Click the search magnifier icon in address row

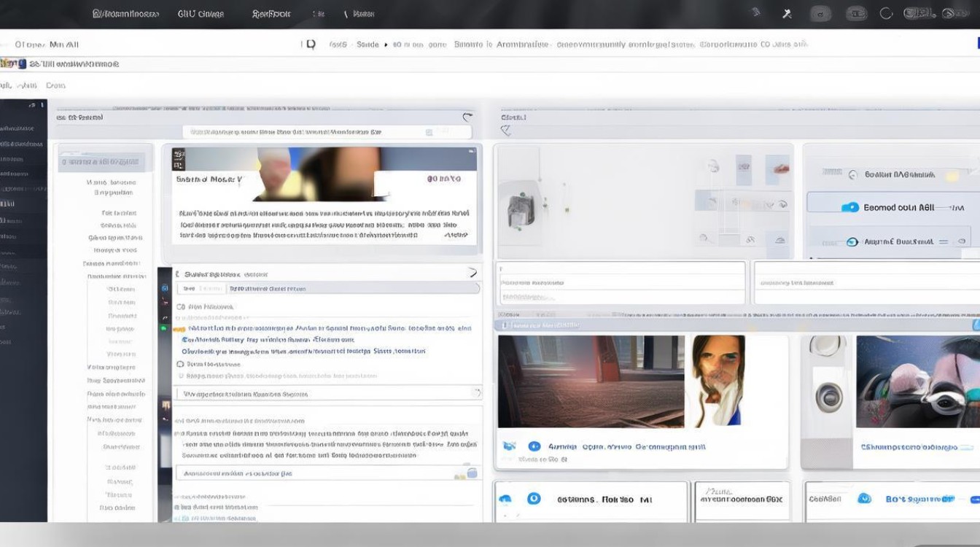(x=311, y=44)
